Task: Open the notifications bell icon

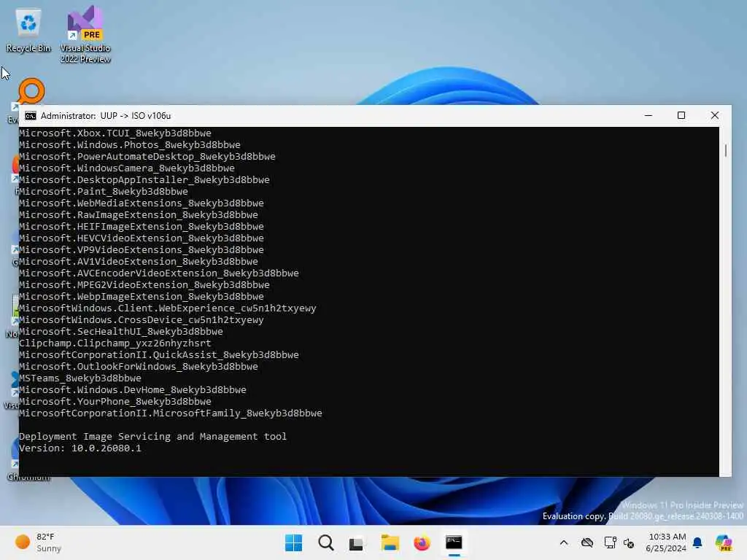Action: pyautogui.click(x=697, y=542)
